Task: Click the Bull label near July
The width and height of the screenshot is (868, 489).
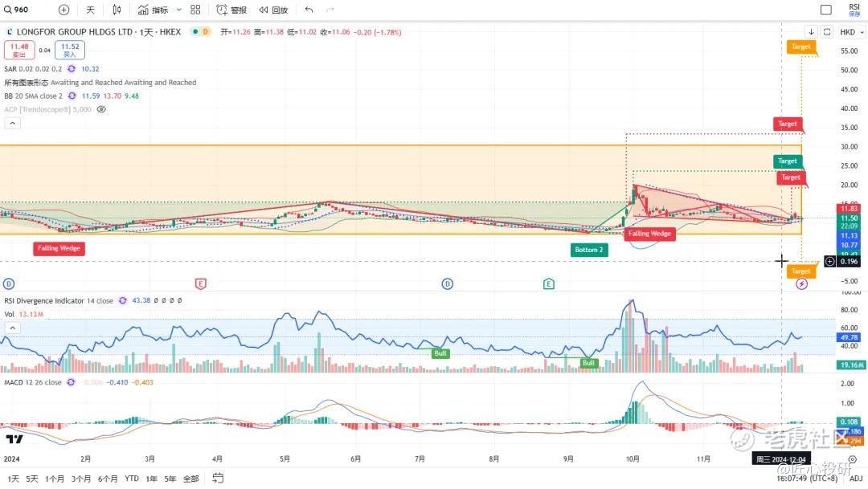Action: tap(440, 353)
